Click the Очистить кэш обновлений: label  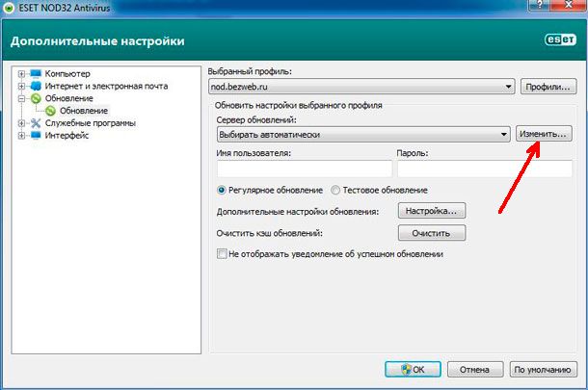(x=270, y=233)
